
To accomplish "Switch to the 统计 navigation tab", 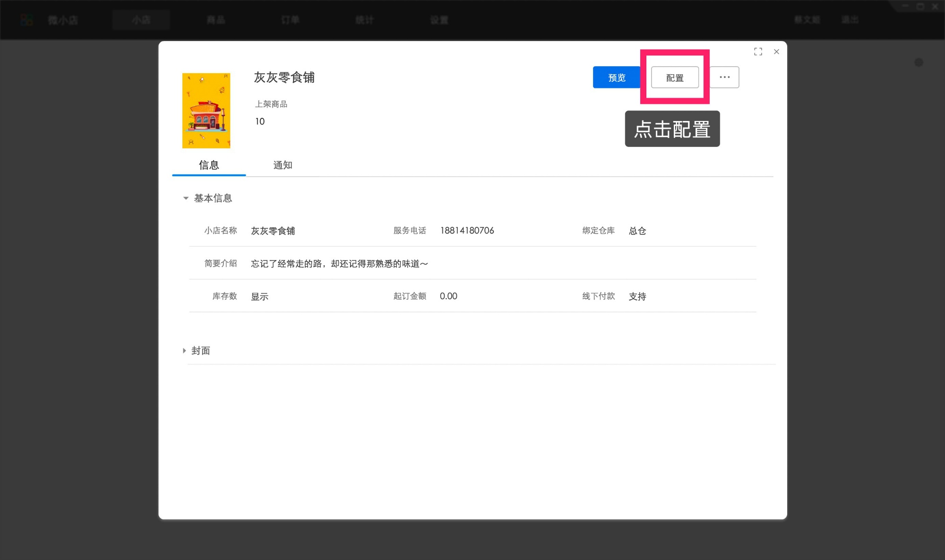I will pos(364,19).
